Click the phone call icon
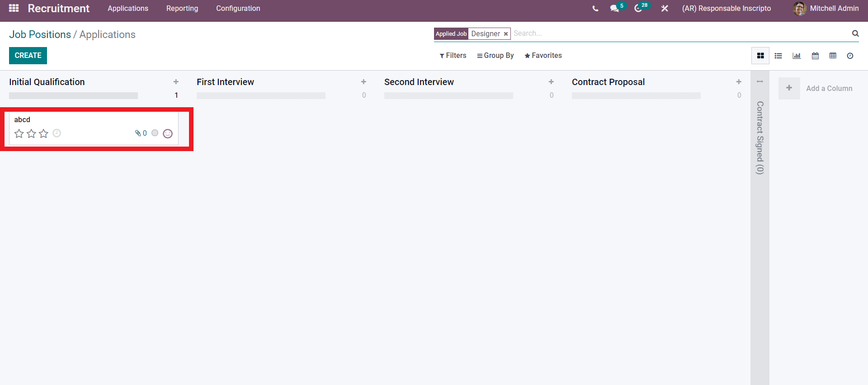The width and height of the screenshot is (868, 385). tap(595, 9)
